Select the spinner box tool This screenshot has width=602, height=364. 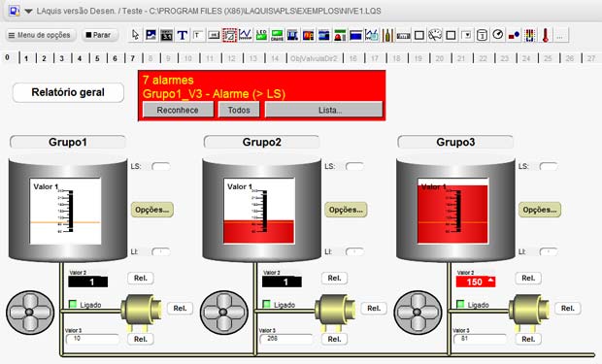[483, 35]
